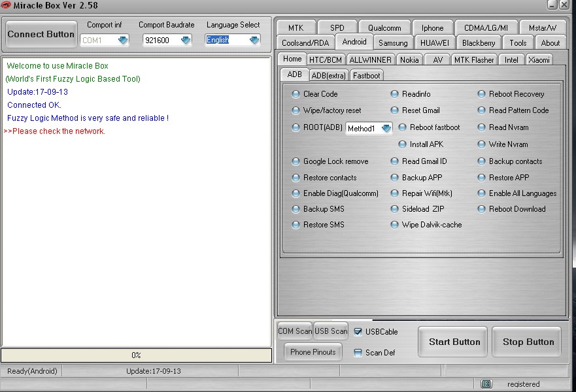
Task: Open Phone Pinouts
Action: pyautogui.click(x=313, y=352)
